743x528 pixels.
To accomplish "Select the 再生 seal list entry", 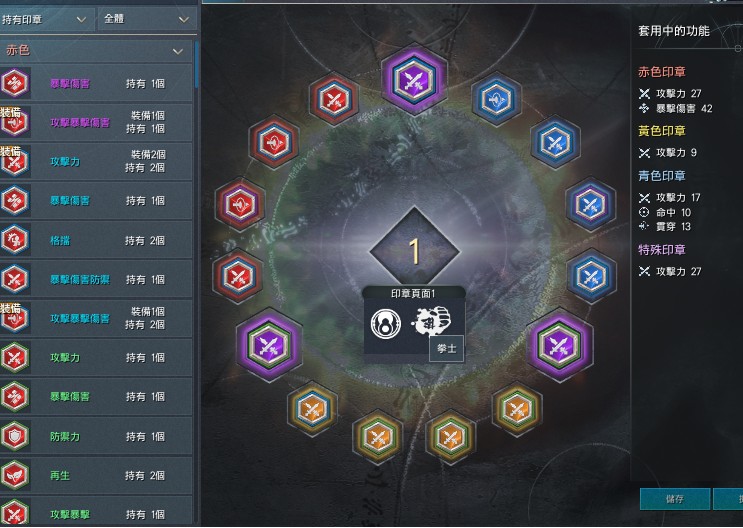I will [96, 475].
